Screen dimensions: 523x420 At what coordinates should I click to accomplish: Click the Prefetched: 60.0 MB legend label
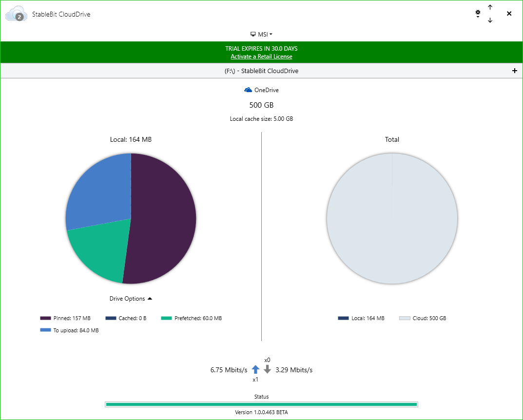coord(198,318)
